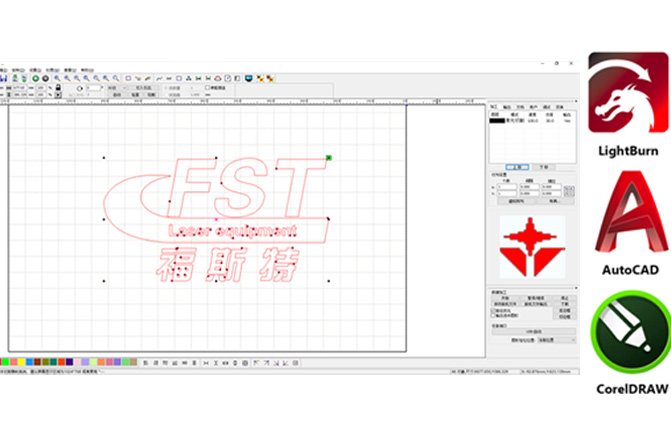Switch to the 变换 tab in the right panel
671x448 pixels.
point(560,107)
